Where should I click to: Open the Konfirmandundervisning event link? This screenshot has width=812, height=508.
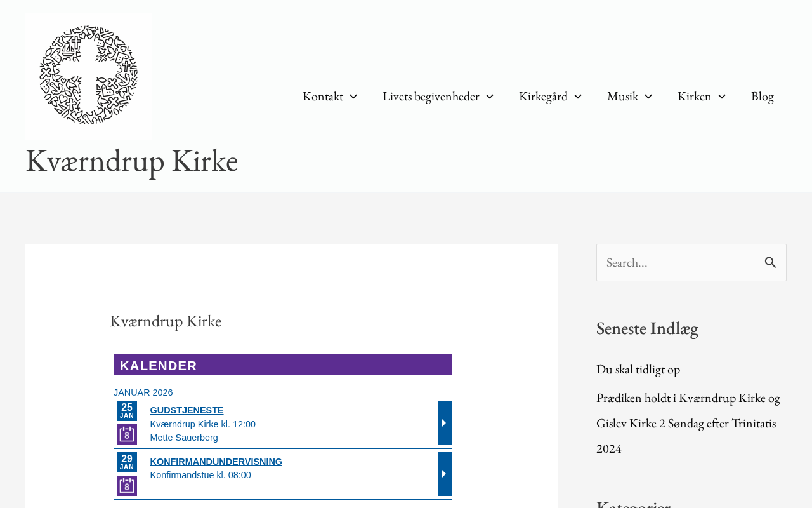tap(216, 462)
